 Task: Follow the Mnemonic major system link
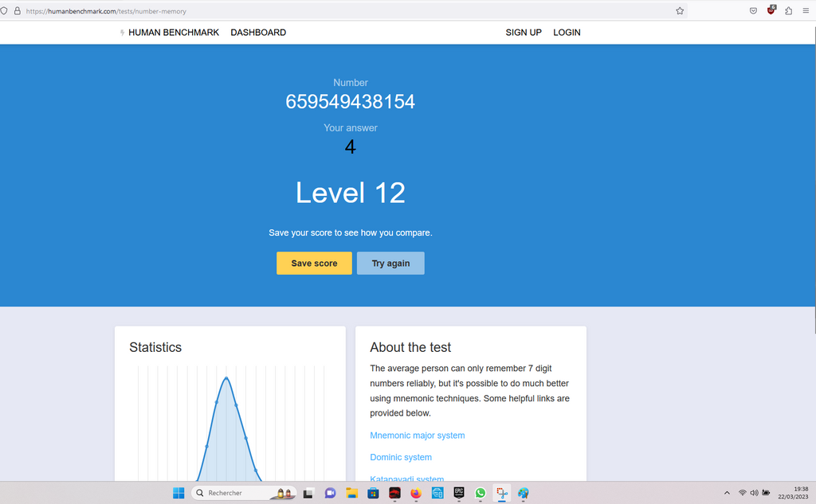(417, 436)
